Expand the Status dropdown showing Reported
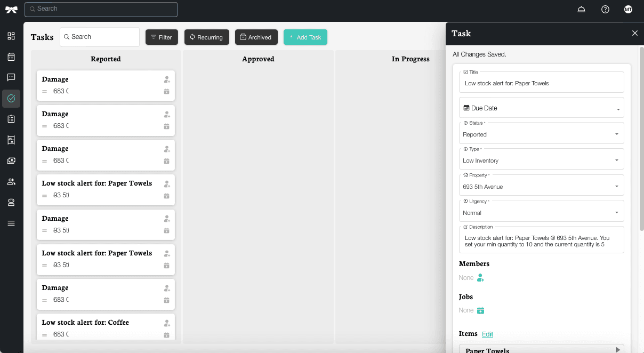The height and width of the screenshot is (353, 644). pyautogui.click(x=541, y=134)
